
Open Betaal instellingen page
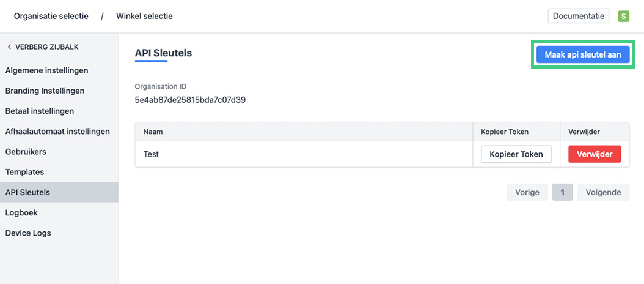40,111
